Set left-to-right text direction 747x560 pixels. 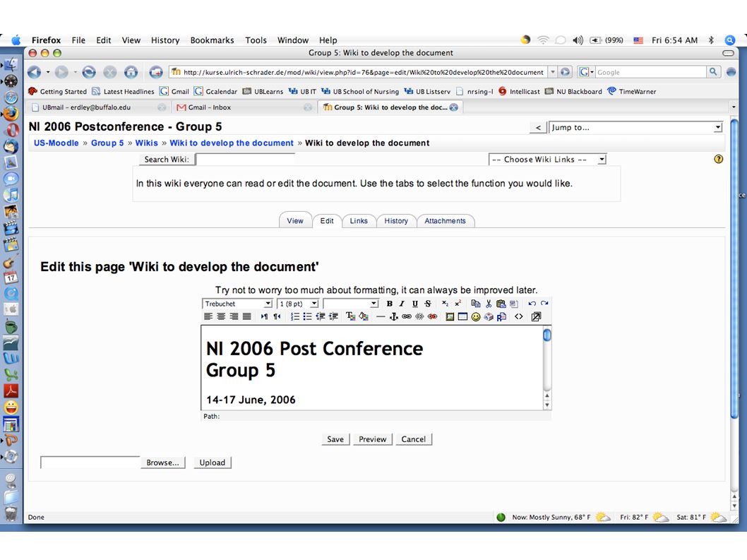coord(264,316)
